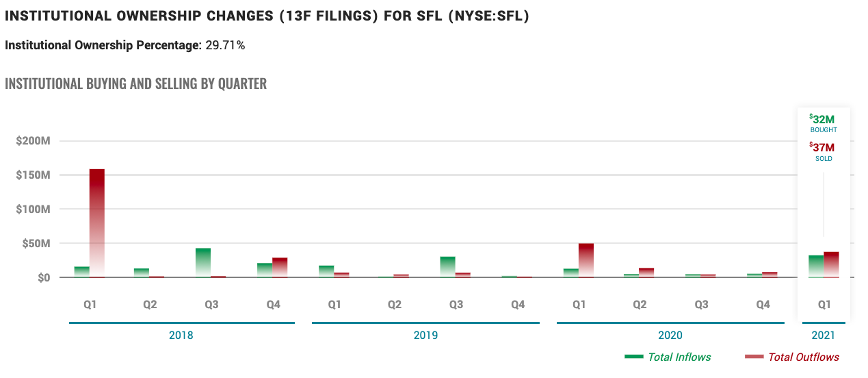The image size is (868, 378).
Task: Click the $0 axis label
Action: point(44,278)
